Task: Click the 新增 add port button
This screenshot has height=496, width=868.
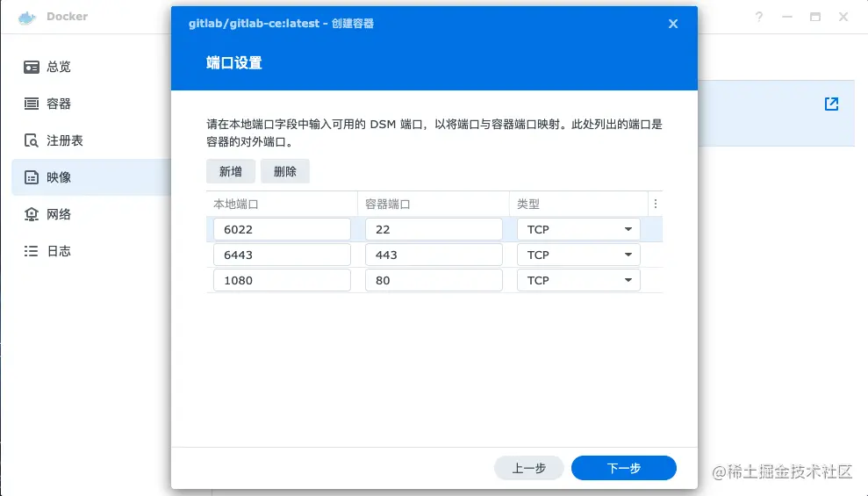Action: coord(231,171)
